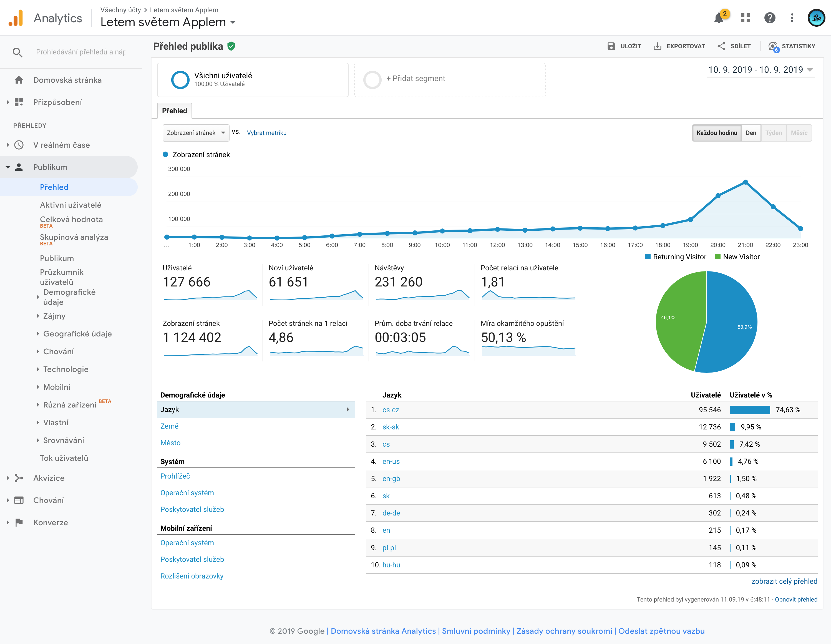Open Statistiky insights icon
The image size is (831, 644).
coord(773,46)
